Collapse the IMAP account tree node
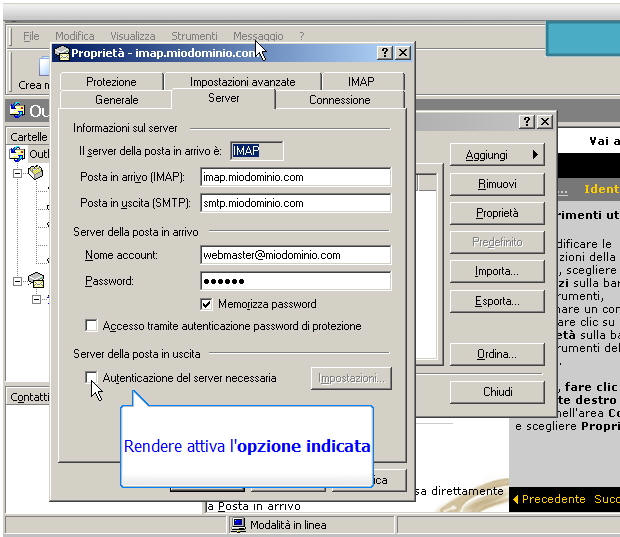 (17, 281)
